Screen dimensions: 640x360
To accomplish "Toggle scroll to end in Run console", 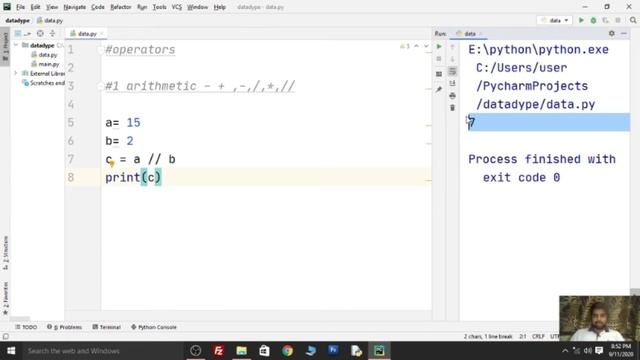I will pos(452,83).
